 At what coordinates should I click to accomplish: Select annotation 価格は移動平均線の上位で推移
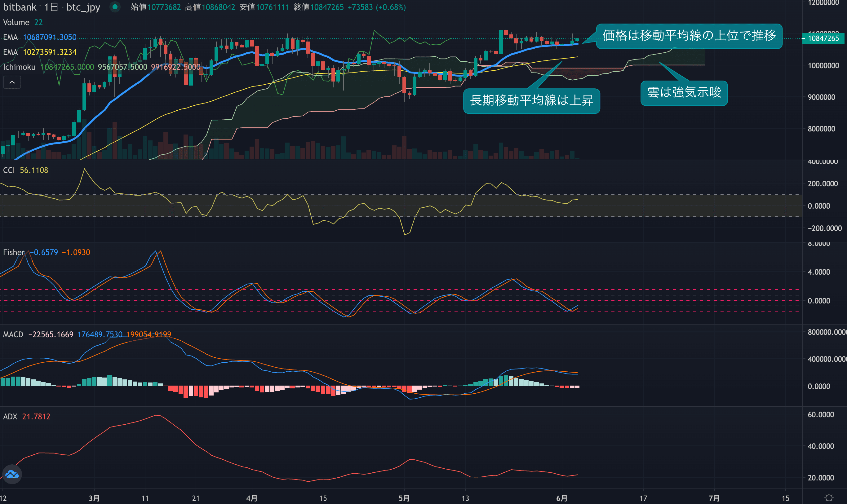point(689,36)
